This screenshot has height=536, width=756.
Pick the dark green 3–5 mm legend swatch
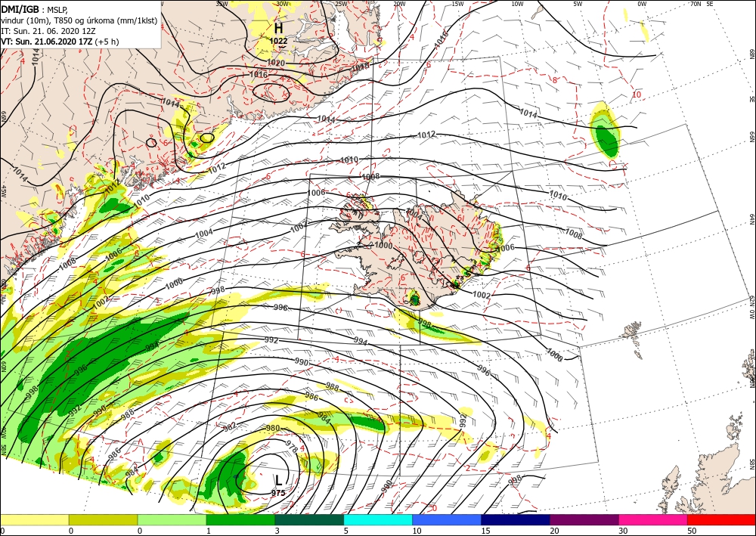pos(309,519)
